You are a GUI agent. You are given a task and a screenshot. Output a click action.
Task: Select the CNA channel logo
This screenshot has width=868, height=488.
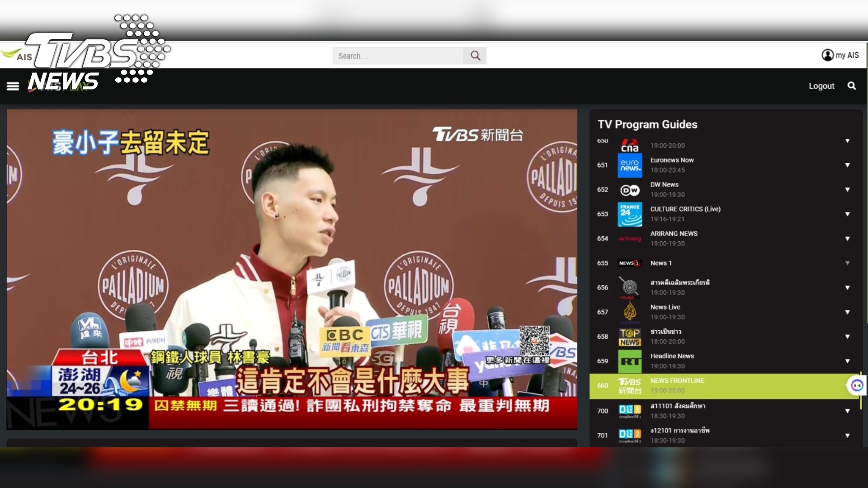click(630, 145)
